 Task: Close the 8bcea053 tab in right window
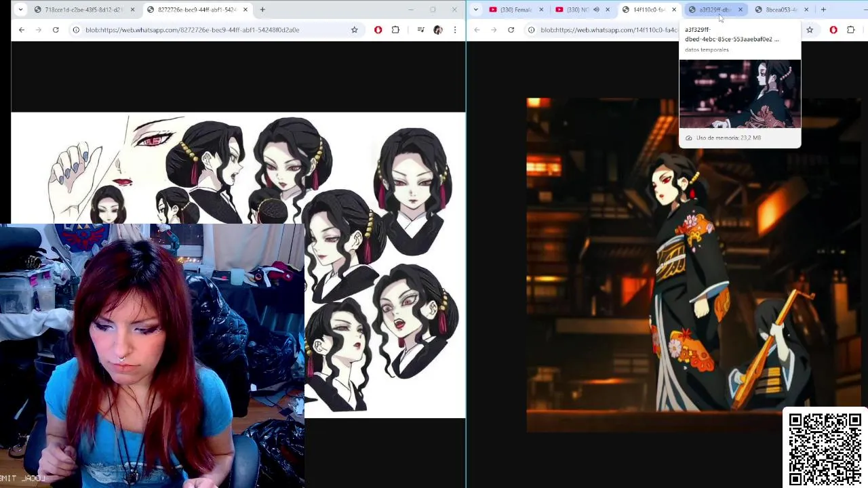806,9
